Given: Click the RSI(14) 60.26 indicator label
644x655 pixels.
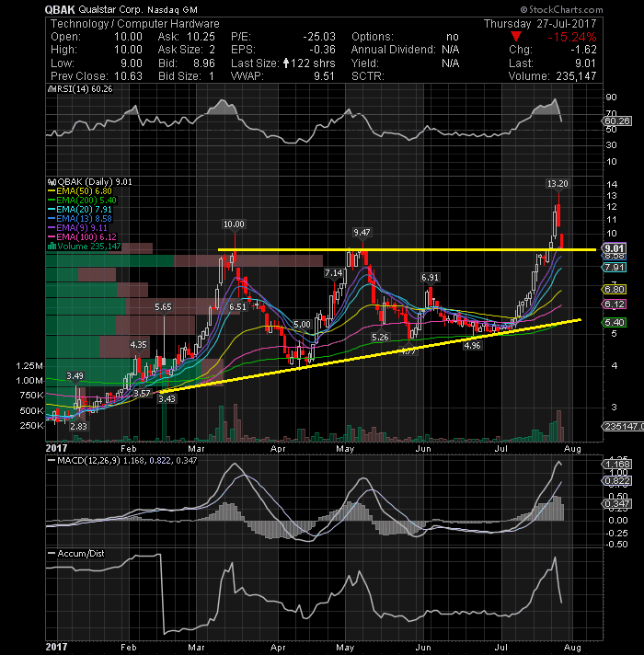Looking at the screenshot, I should [85, 89].
